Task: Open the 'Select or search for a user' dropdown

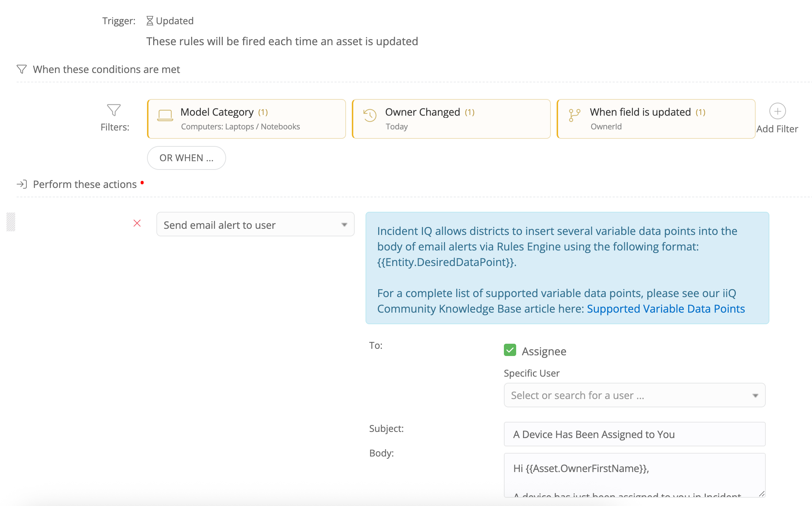Action: coord(635,395)
